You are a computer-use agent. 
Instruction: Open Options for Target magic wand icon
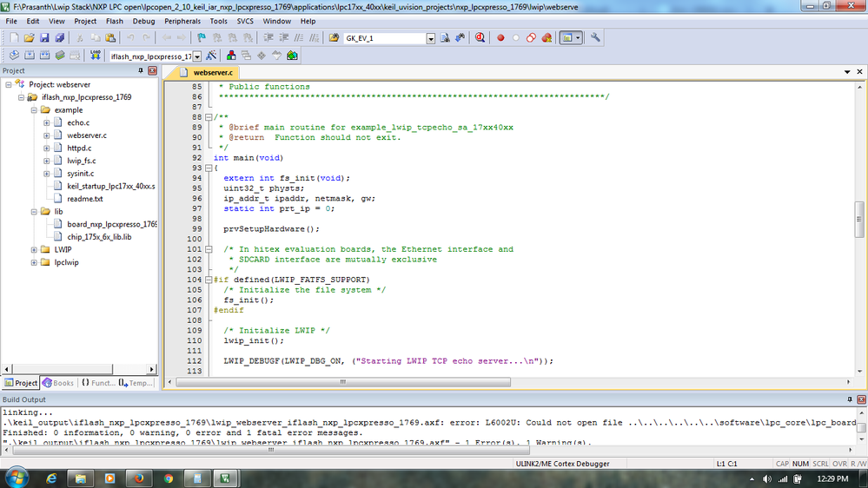211,56
